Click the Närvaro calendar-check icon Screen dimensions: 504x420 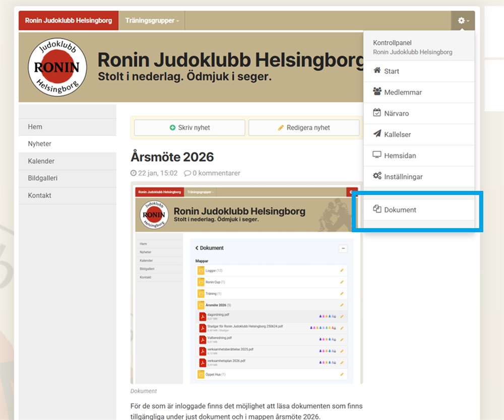[x=377, y=113]
